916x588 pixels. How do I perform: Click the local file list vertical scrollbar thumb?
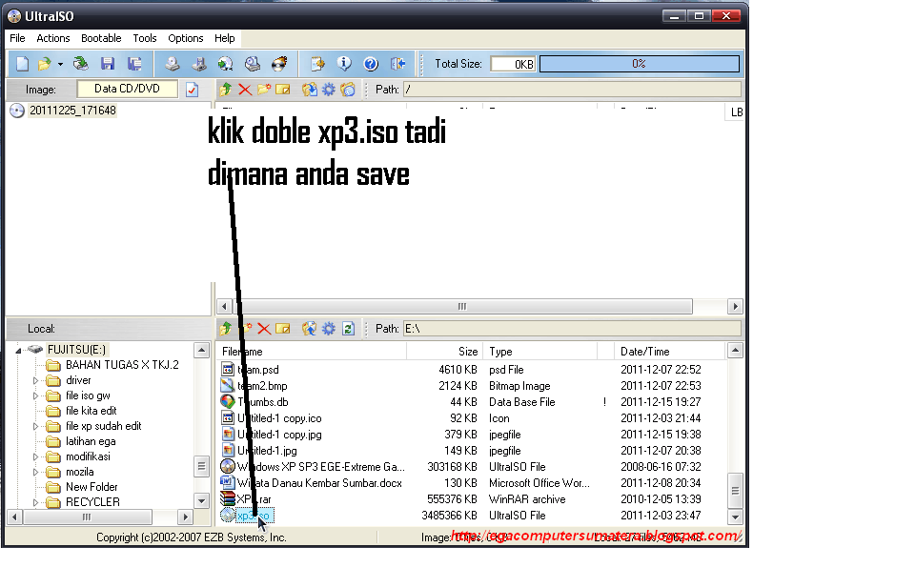pos(736,491)
